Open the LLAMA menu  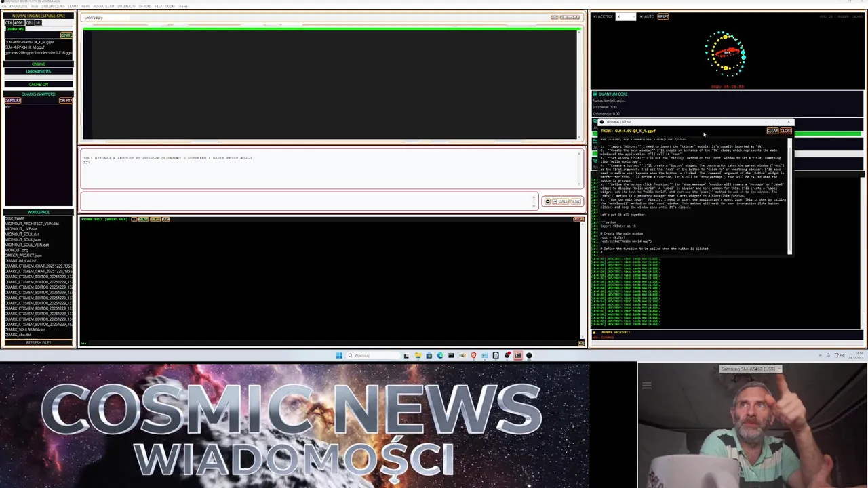pos(73,7)
